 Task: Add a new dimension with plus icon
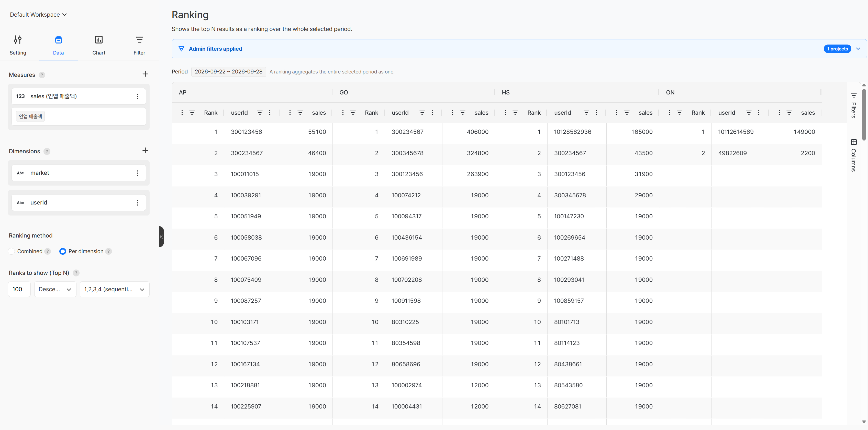click(145, 150)
